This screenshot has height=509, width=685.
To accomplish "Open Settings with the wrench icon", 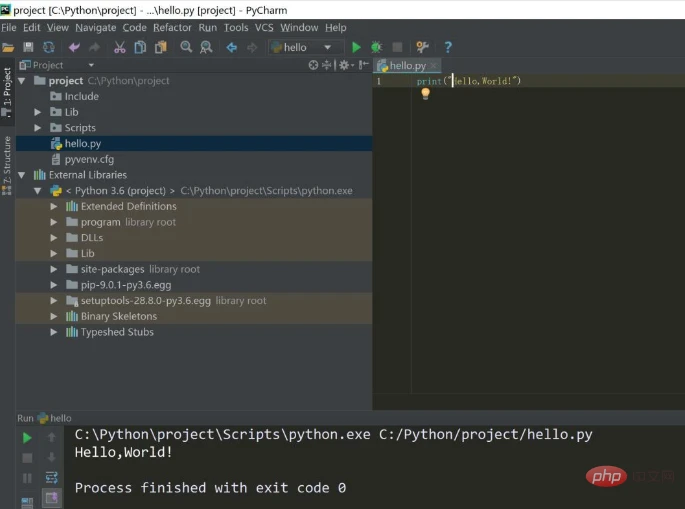I will 422,47.
